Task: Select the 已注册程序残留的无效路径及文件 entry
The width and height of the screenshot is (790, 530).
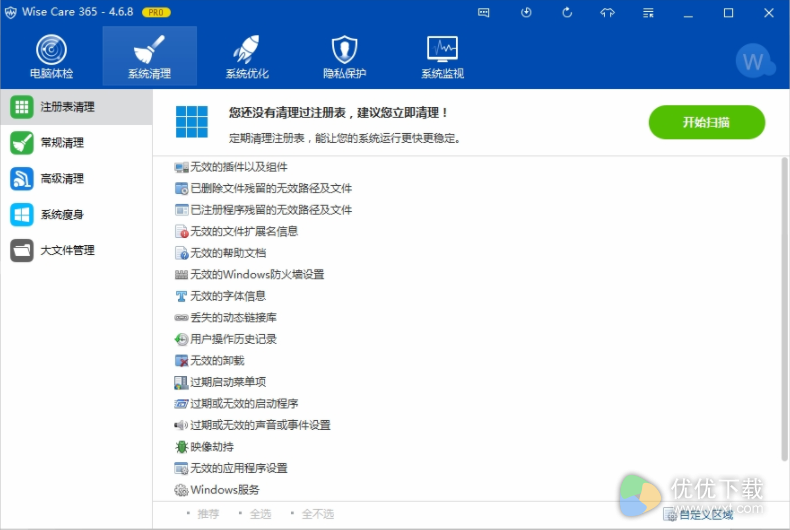Action: 271,210
